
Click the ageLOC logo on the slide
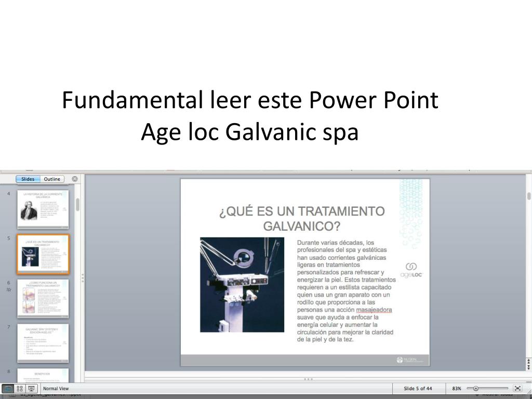(x=411, y=270)
